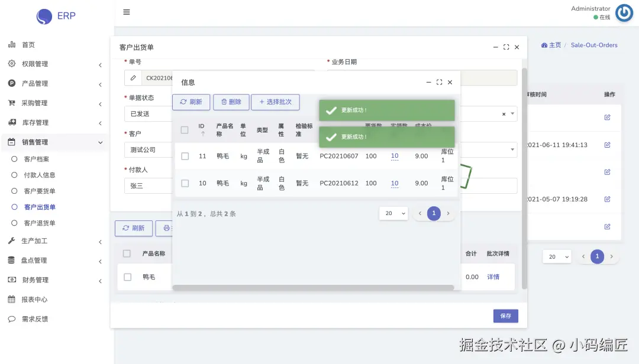Click the 权限管理 gear icon
Image resolution: width=639 pixels, height=364 pixels.
pyautogui.click(x=12, y=63)
